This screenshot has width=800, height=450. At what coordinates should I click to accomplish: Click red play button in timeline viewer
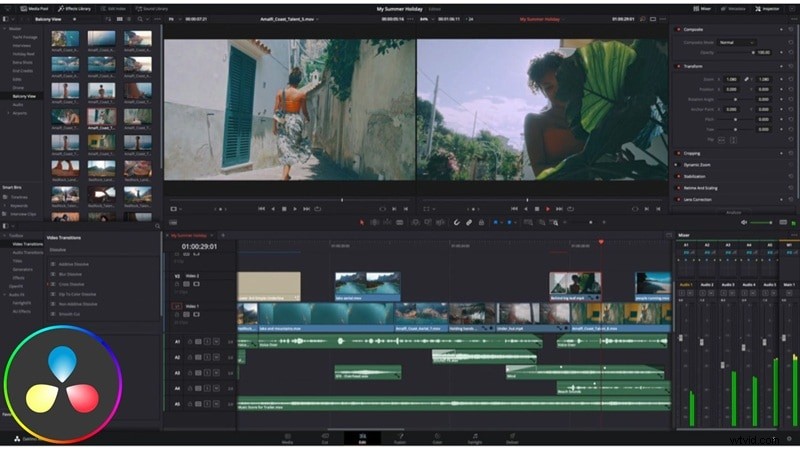pos(548,209)
